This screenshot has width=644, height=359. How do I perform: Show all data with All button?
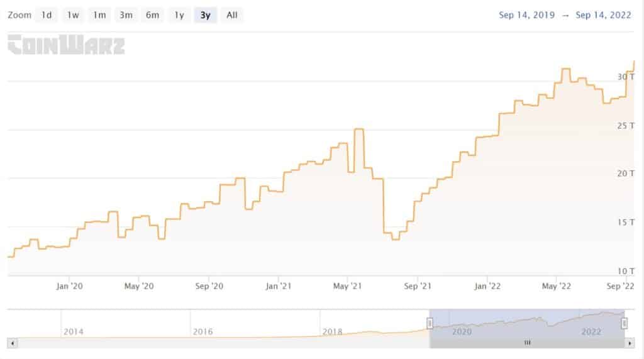tap(232, 15)
